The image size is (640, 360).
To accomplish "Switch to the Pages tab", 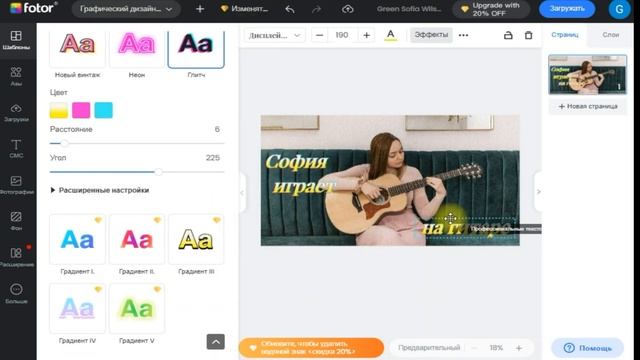I will pos(564,35).
